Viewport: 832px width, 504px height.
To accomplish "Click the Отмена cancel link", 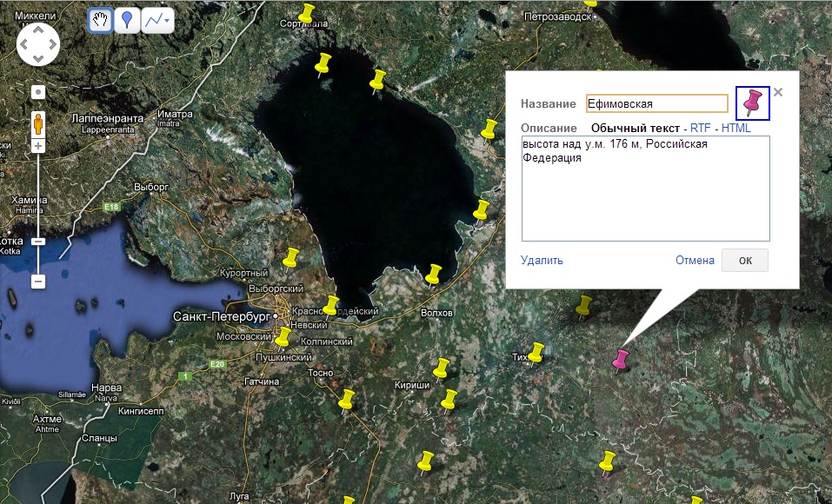I will [695, 261].
